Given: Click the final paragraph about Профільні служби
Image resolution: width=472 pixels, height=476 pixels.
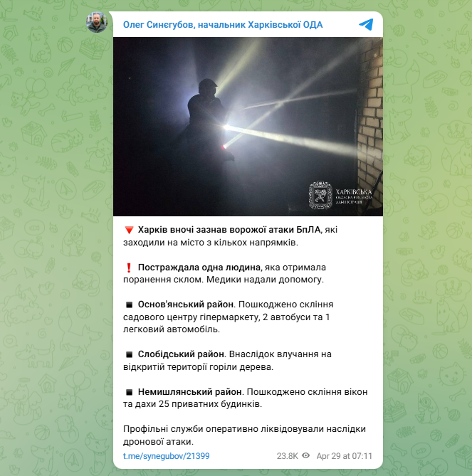Looking at the screenshot, I should click(x=244, y=435).
